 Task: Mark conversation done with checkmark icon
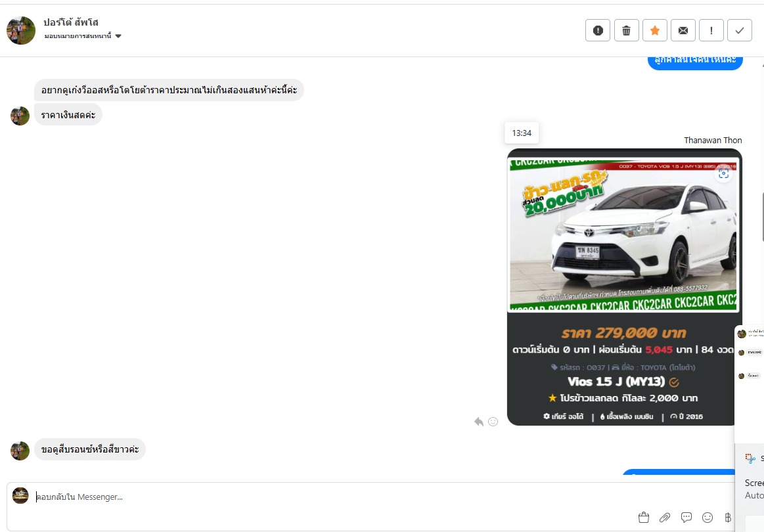click(x=740, y=31)
